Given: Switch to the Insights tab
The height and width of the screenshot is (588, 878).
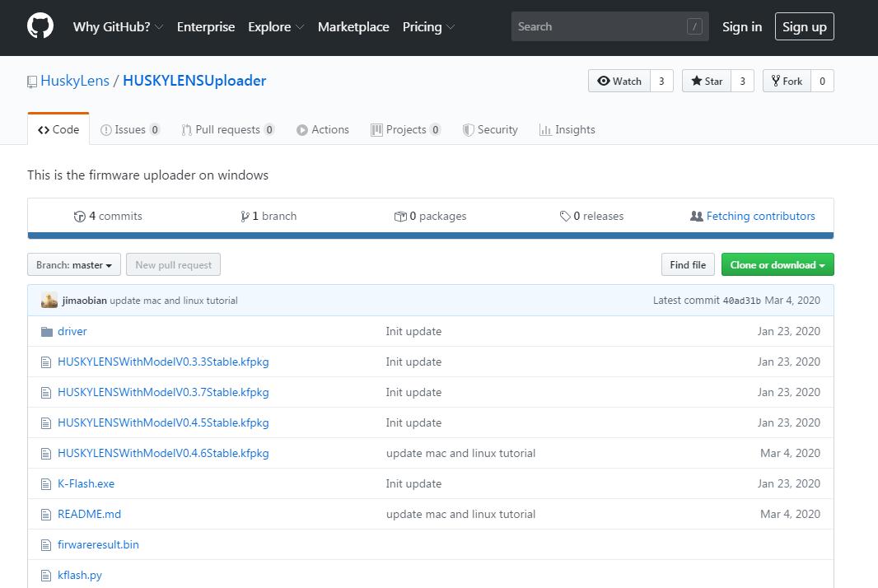Looking at the screenshot, I should pyautogui.click(x=567, y=130).
